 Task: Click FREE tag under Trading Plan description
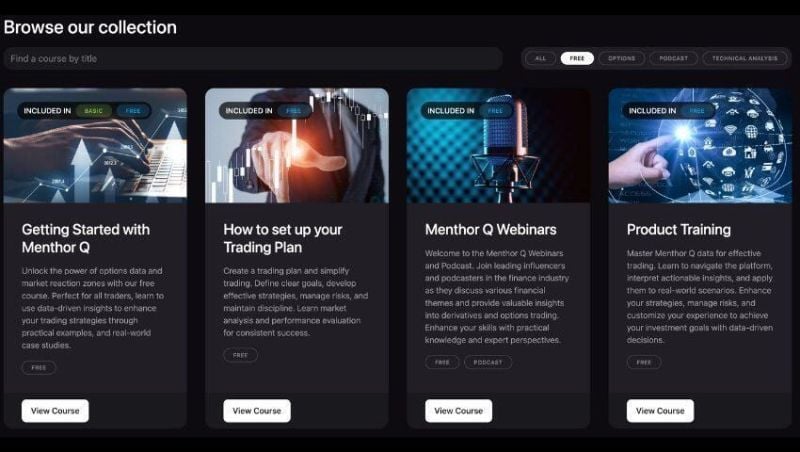240,355
